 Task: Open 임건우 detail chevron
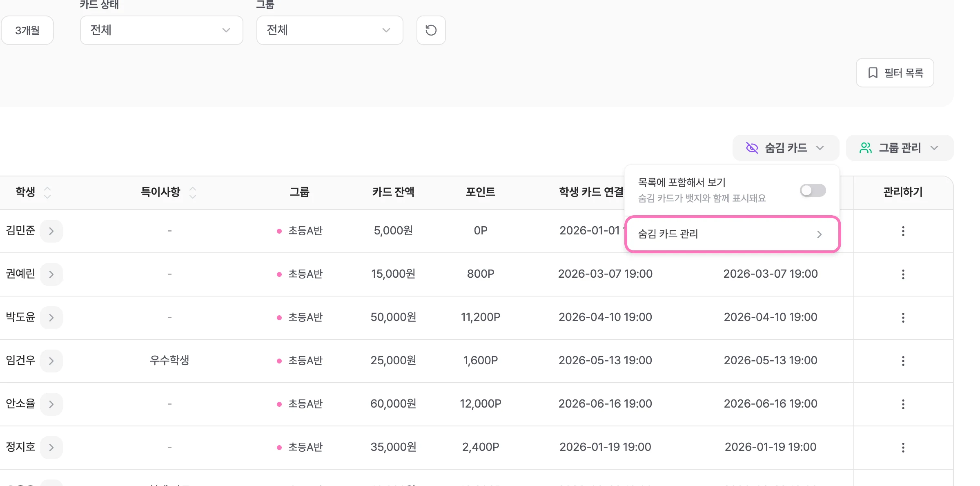click(51, 361)
